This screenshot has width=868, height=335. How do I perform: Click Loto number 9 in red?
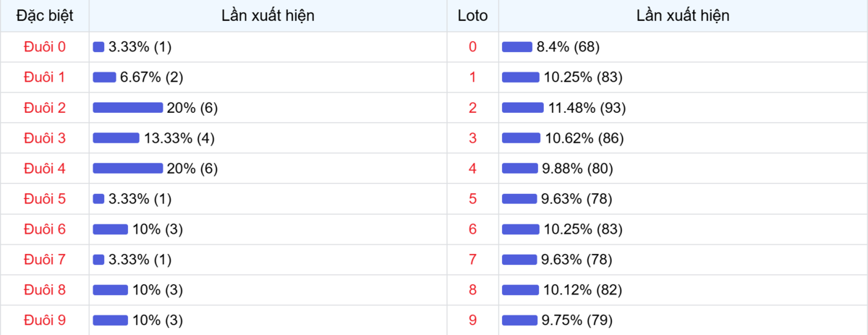pyautogui.click(x=473, y=320)
